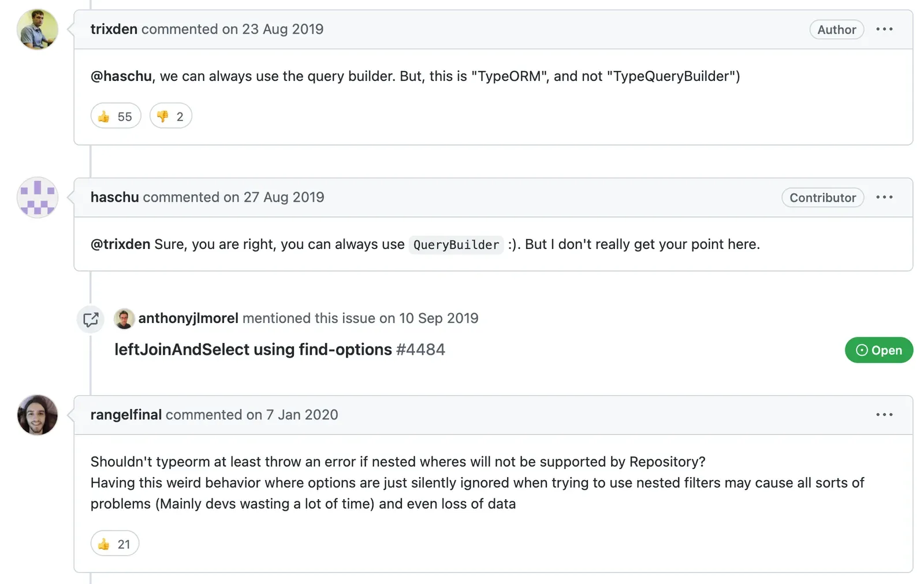Open rangelfinal username link
The image size is (924, 584).
pyautogui.click(x=126, y=415)
